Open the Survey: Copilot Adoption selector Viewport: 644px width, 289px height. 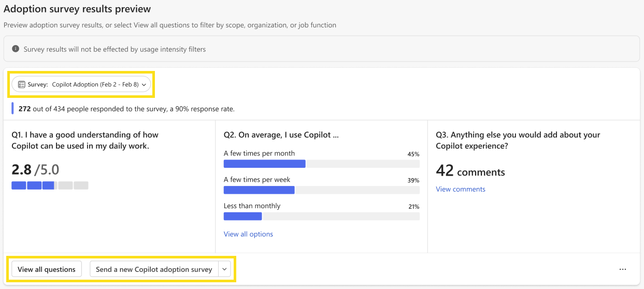coord(81,84)
